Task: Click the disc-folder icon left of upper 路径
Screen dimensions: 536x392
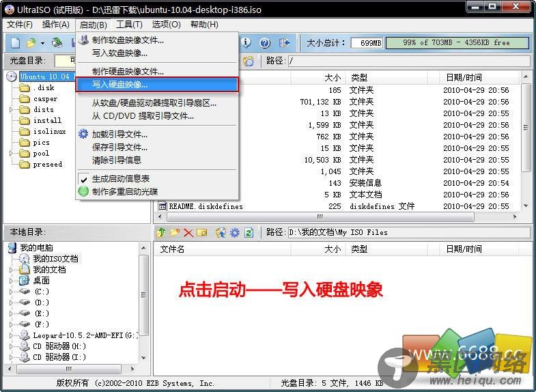Action: [x=249, y=61]
